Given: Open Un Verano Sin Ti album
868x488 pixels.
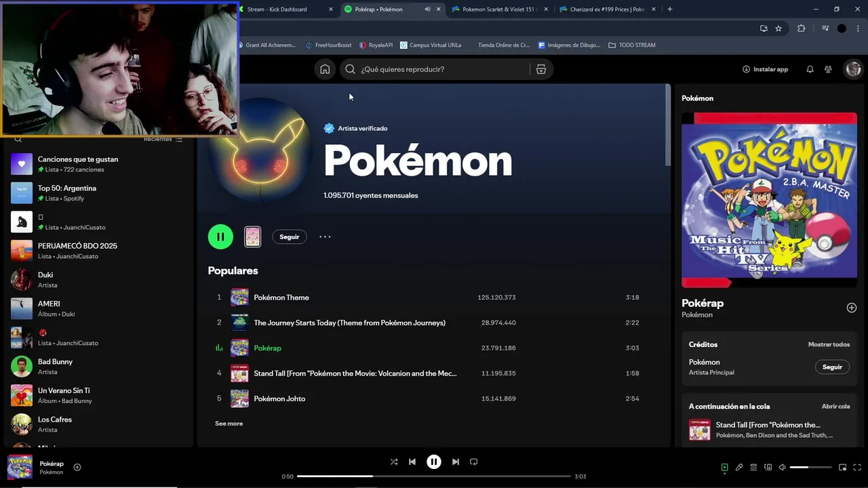Looking at the screenshot, I should pyautogui.click(x=98, y=395).
